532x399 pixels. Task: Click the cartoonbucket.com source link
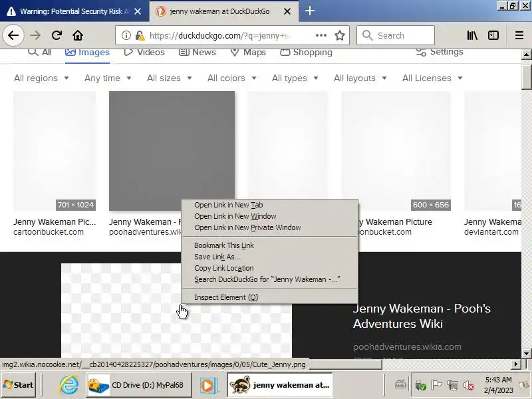click(x=49, y=232)
